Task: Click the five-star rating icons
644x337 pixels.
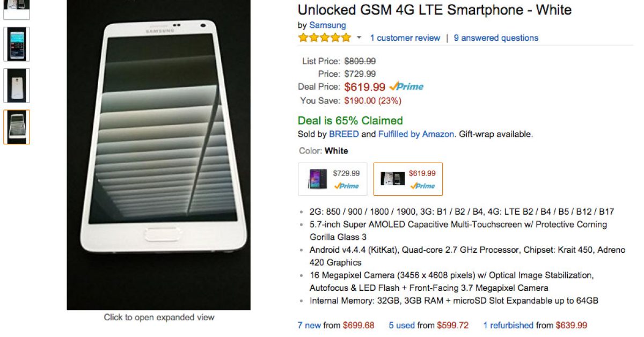Action: 324,38
